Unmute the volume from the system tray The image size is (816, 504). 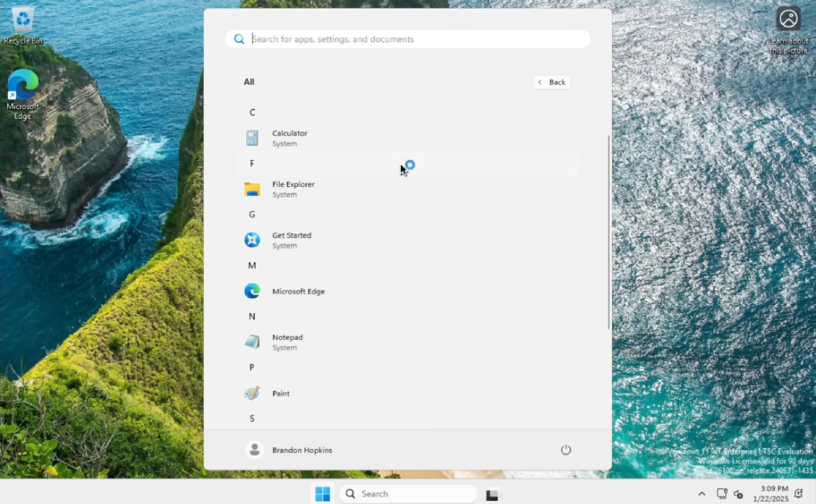(738, 494)
